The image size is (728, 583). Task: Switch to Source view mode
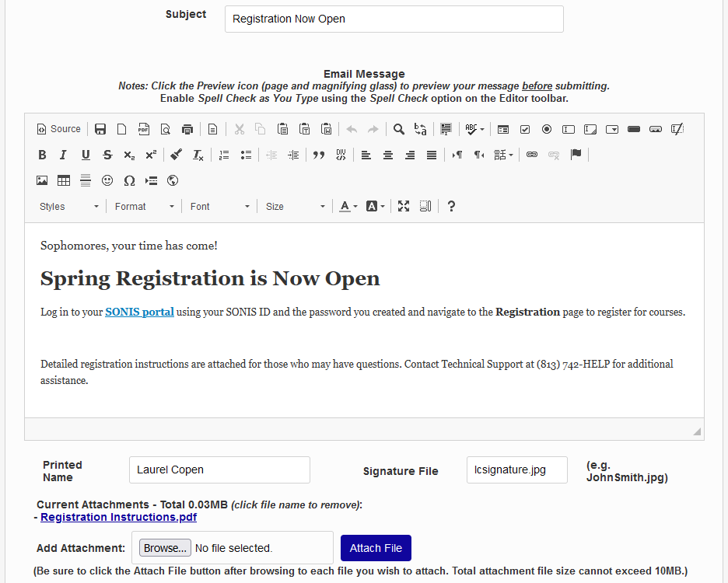tap(58, 128)
